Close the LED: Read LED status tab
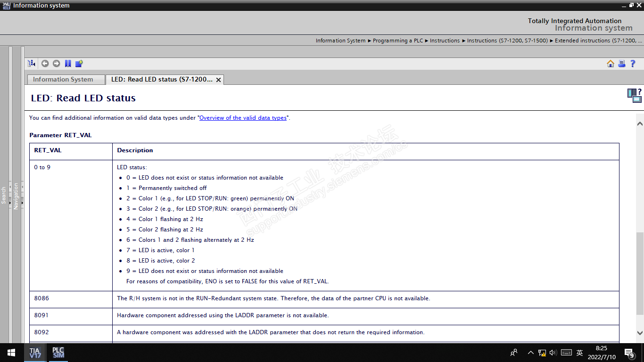 click(218, 80)
